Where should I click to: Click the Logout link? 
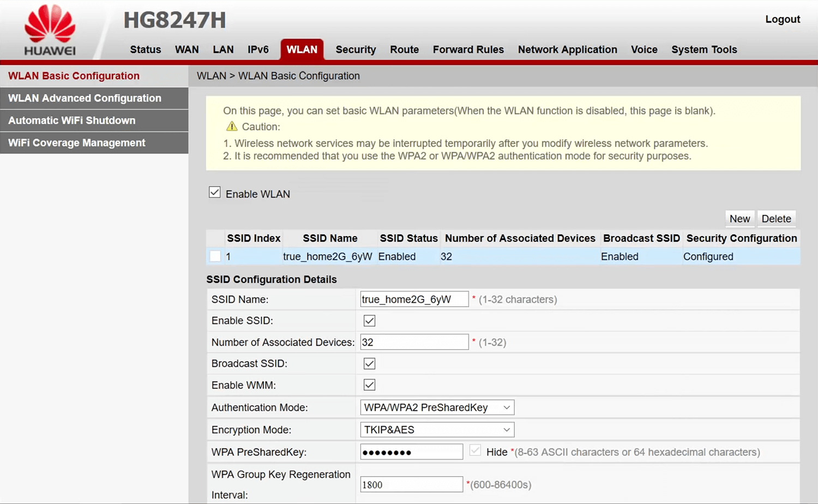coord(782,19)
